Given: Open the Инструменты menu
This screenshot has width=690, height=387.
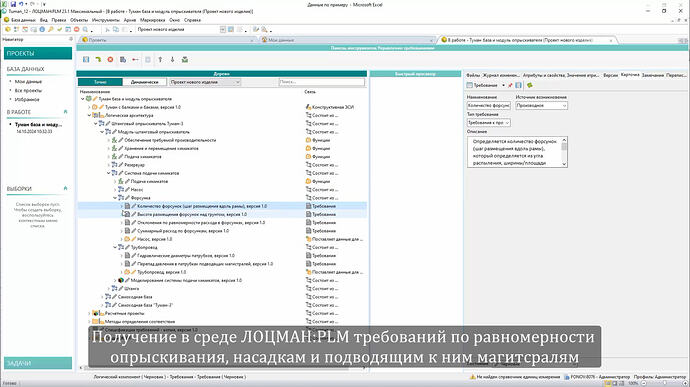Looking at the screenshot, I should pyautogui.click(x=106, y=20).
